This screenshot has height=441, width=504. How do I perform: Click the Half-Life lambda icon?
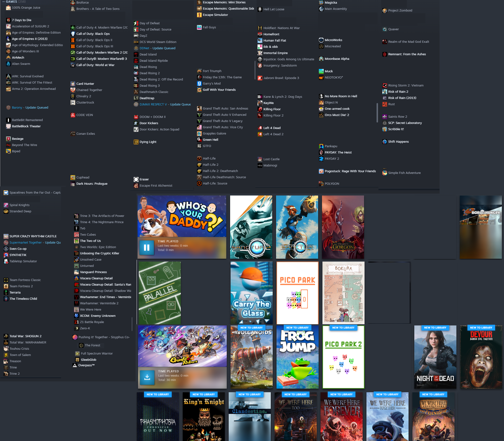tap(199, 159)
